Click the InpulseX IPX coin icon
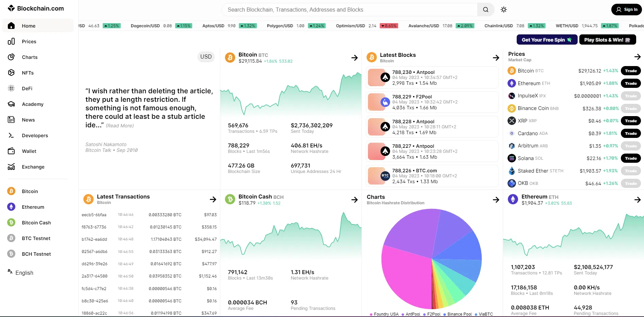This screenshot has width=644, height=317. [512, 96]
